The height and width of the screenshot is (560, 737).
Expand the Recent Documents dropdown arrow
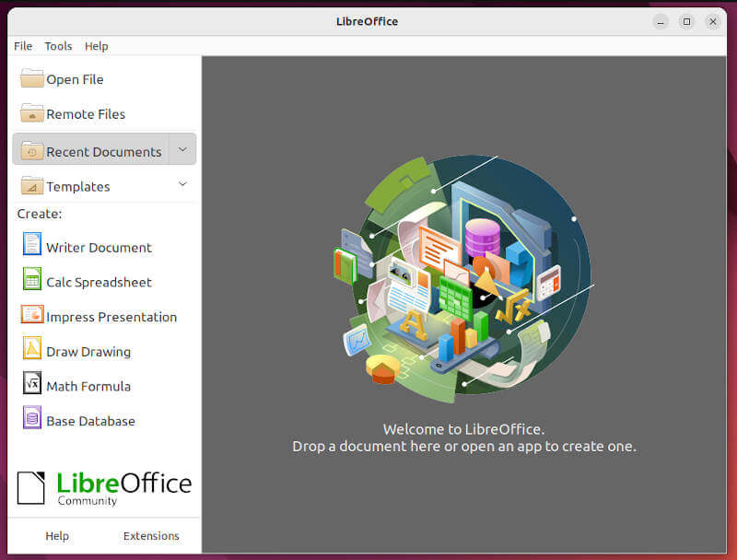point(182,149)
